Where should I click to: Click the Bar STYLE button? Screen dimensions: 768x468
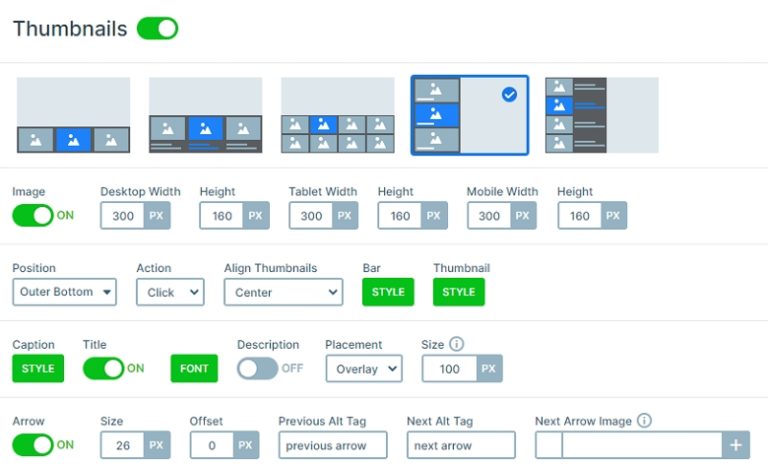tap(388, 292)
